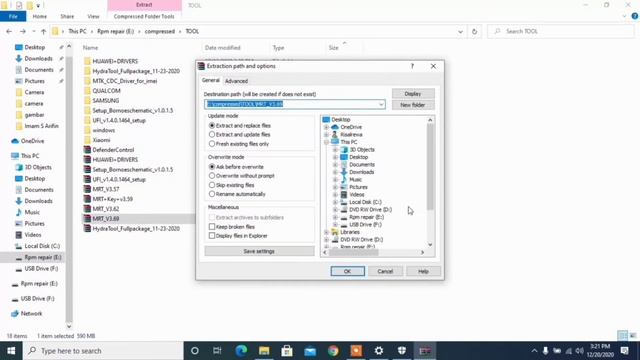Select Skip existing files option
The height and width of the screenshot is (360, 640).
click(x=232, y=185)
